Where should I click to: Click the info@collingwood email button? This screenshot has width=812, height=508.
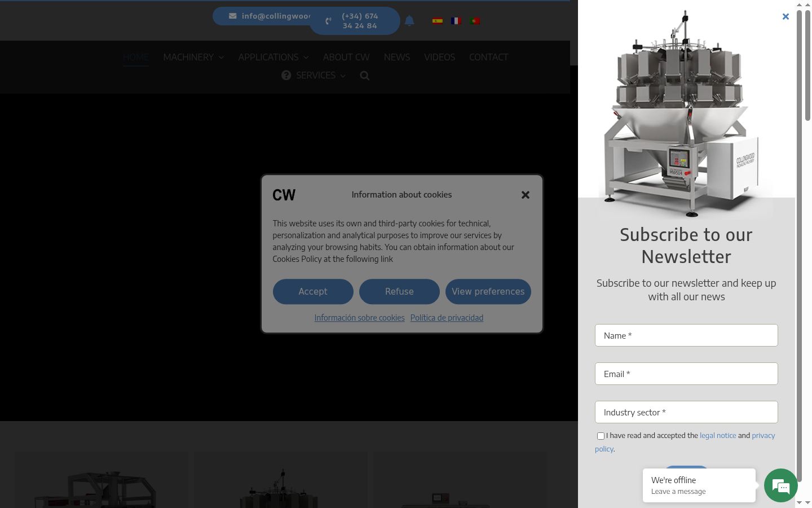click(262, 16)
